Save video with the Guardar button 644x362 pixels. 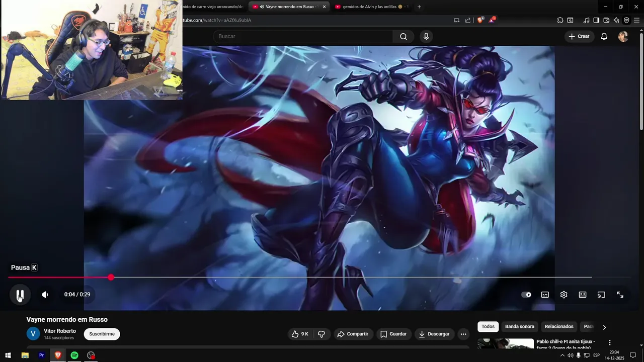click(x=393, y=334)
